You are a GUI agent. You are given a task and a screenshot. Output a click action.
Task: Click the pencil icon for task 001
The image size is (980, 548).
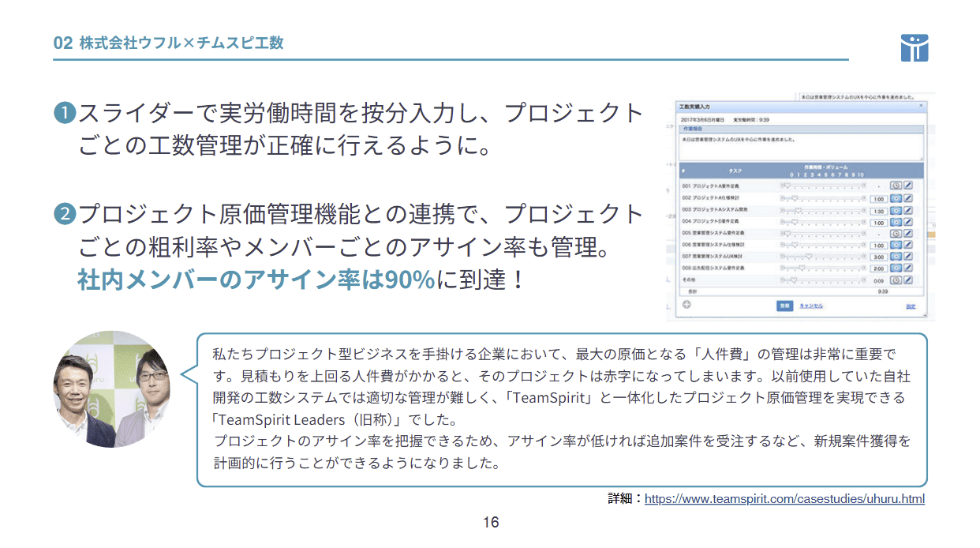pyautogui.click(x=907, y=186)
